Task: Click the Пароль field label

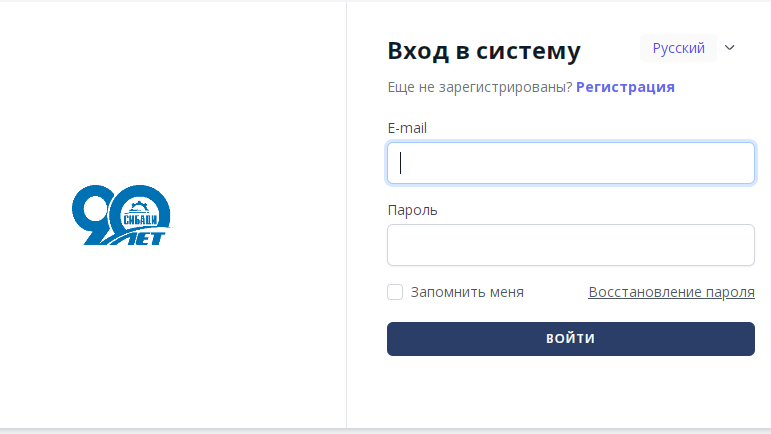Action: click(x=413, y=210)
